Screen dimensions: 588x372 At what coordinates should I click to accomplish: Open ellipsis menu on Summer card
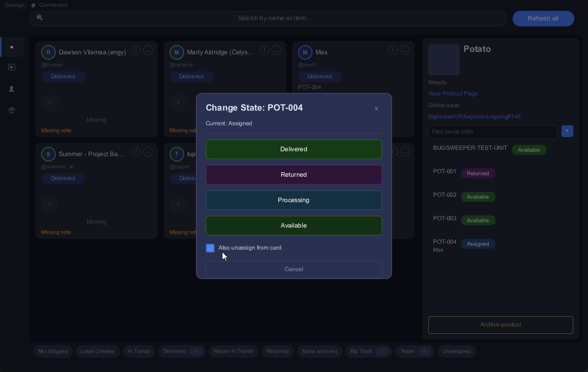[148, 152]
